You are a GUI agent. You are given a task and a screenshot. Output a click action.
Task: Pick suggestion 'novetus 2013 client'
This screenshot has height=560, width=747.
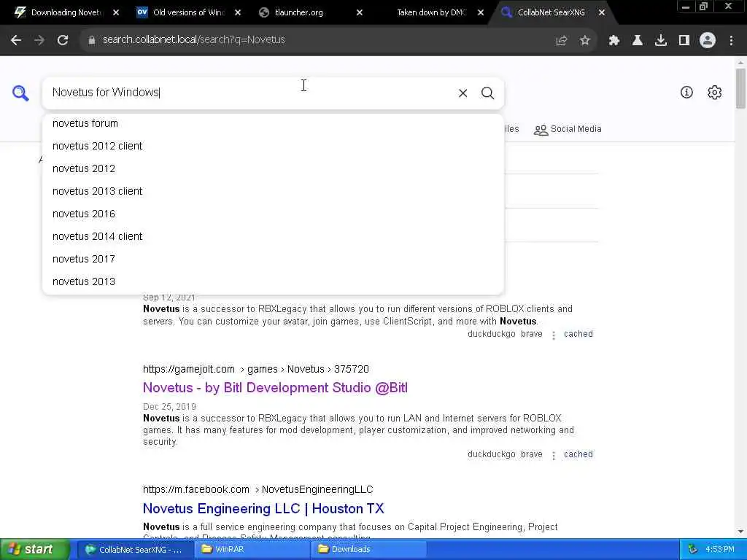click(273, 191)
